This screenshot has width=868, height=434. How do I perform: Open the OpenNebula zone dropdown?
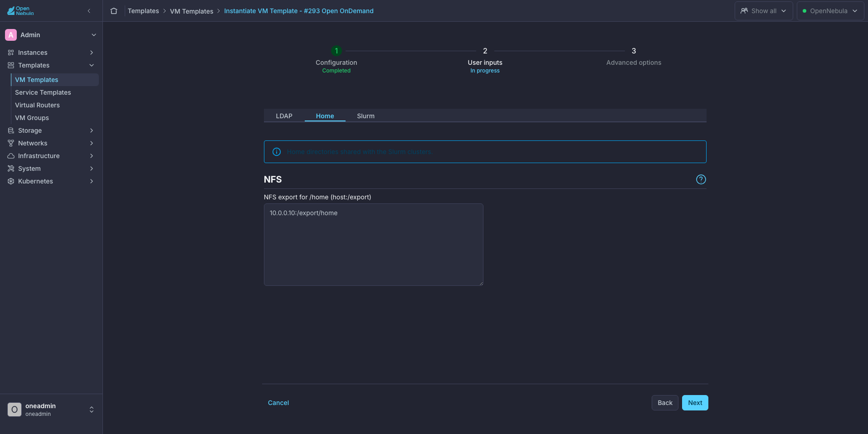pos(830,11)
